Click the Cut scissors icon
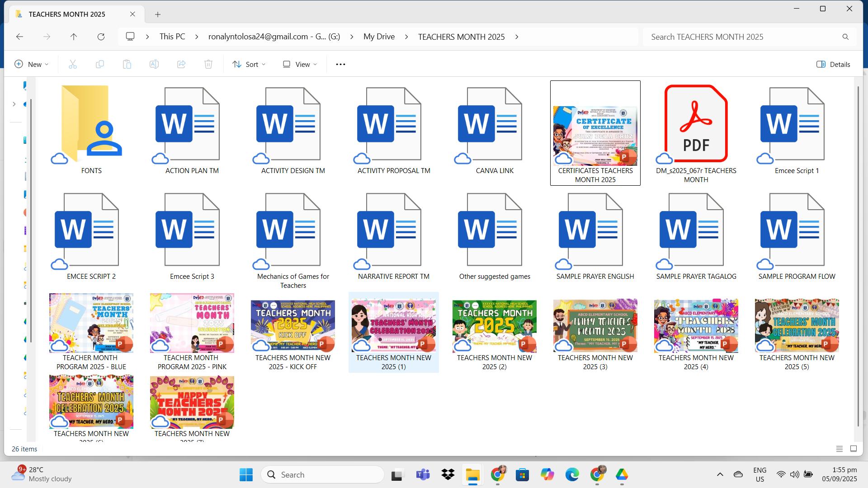 pyautogui.click(x=73, y=64)
